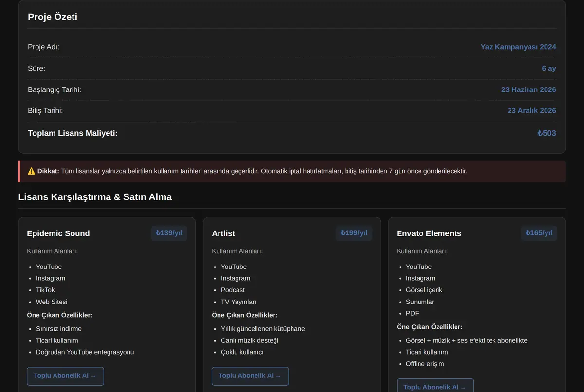
Task: Open the Epidemic Sound card title
Action: pos(58,233)
